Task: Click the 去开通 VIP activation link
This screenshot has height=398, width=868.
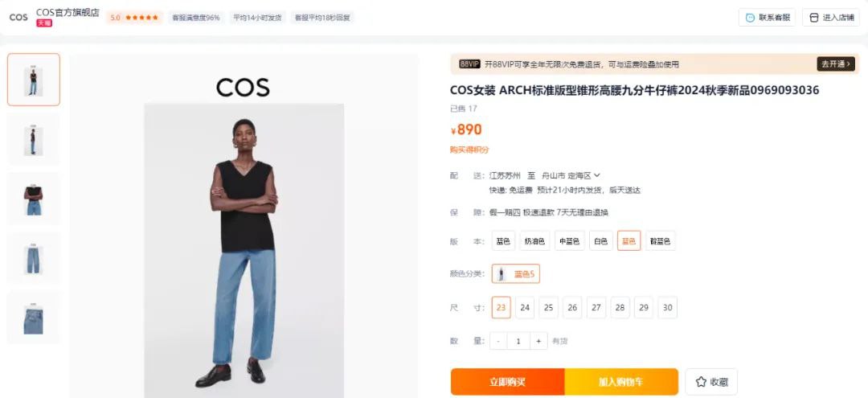Action: [836, 64]
